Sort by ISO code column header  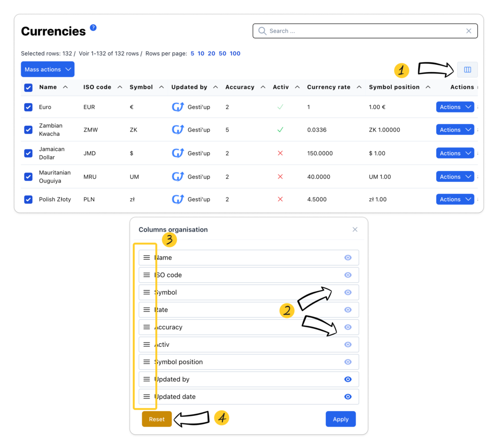tap(97, 87)
